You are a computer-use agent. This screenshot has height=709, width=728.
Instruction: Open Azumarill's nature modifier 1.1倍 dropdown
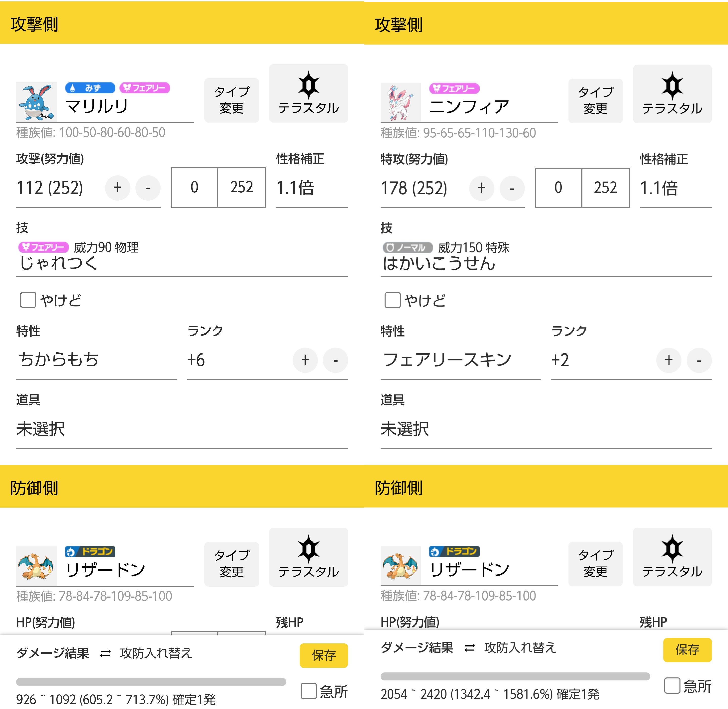pos(311,188)
